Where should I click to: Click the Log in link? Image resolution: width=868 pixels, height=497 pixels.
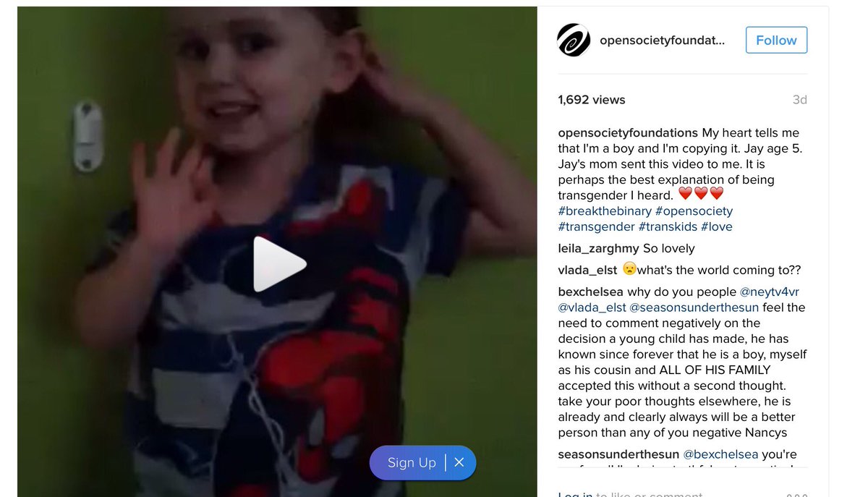pos(575,494)
